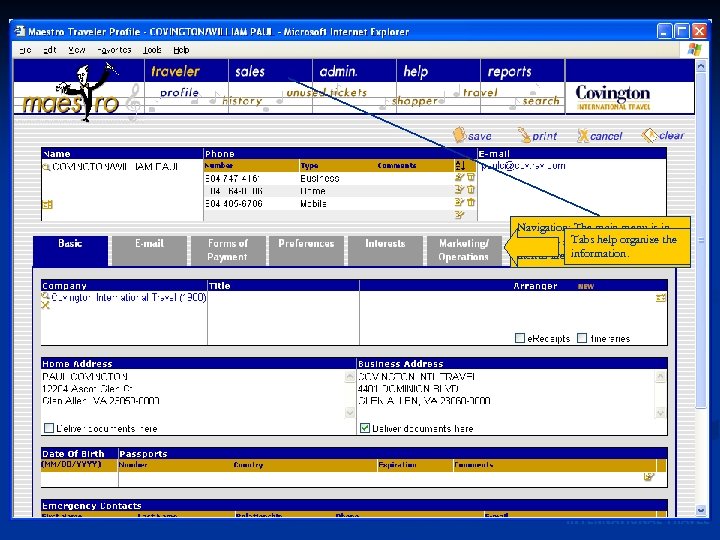720x540 pixels.
Task: Click the cancel icon
Action: 583,135
